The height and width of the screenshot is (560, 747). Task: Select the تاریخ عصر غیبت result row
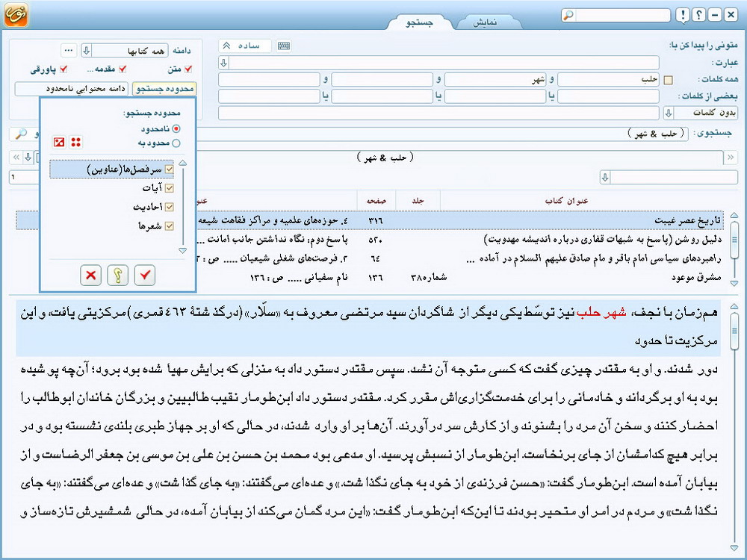coord(459,220)
